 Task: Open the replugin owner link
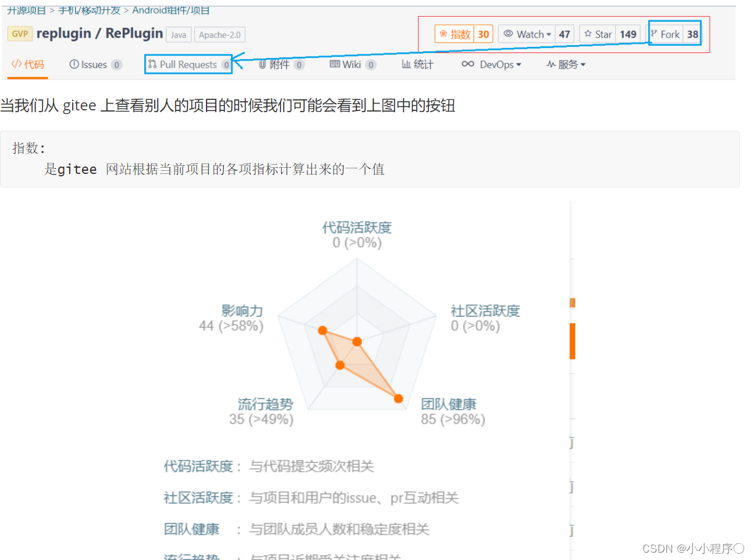[62, 33]
